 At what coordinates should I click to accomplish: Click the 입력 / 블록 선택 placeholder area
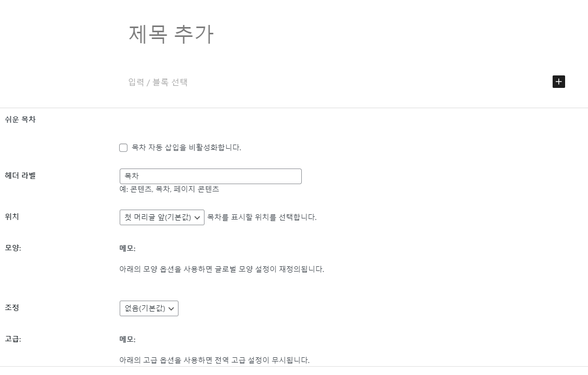coord(159,82)
